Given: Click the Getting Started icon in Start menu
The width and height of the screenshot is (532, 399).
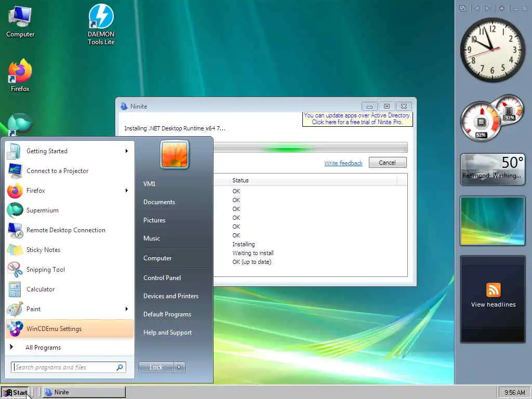Looking at the screenshot, I should [x=14, y=151].
